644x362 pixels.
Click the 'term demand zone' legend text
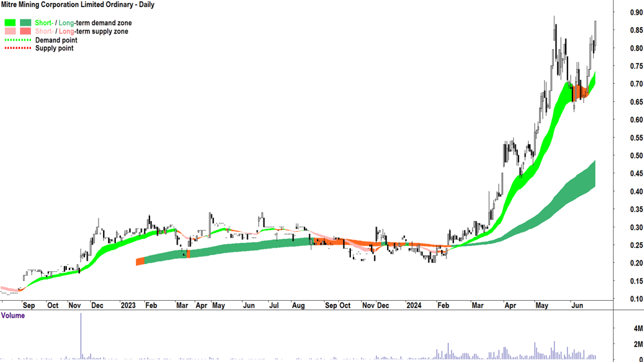click(103, 23)
